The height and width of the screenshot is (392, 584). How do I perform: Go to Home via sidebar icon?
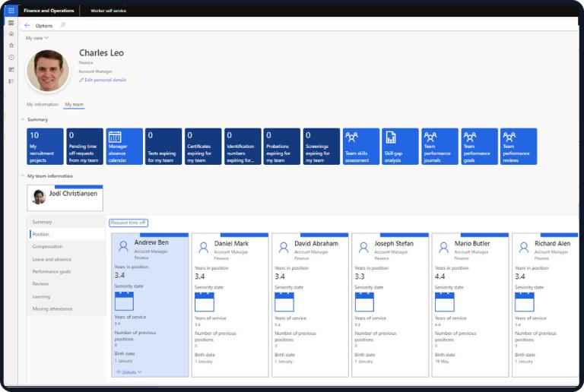pos(11,34)
